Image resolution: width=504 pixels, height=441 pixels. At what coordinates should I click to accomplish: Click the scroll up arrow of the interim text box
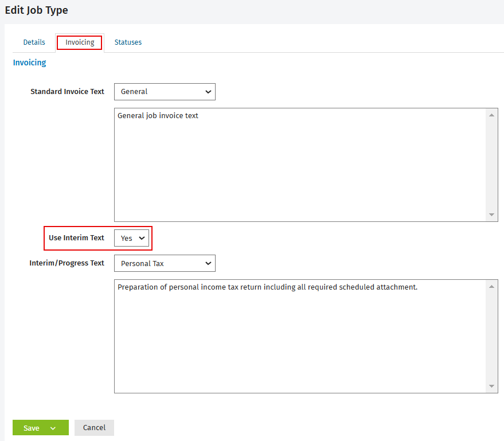coord(491,287)
